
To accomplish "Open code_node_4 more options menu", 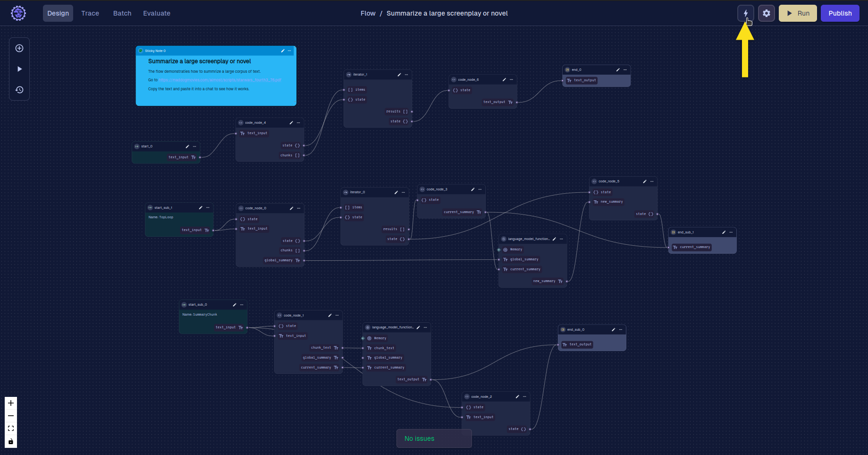I will click(298, 123).
